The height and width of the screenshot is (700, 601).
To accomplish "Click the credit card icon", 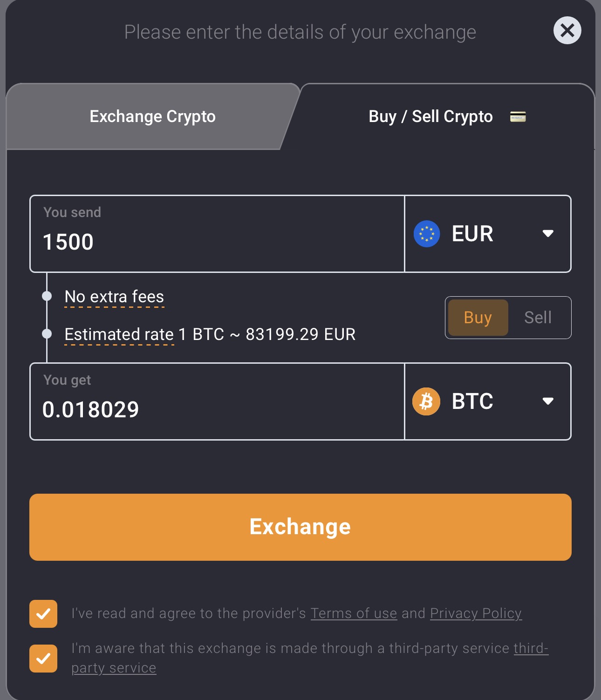I will (518, 116).
